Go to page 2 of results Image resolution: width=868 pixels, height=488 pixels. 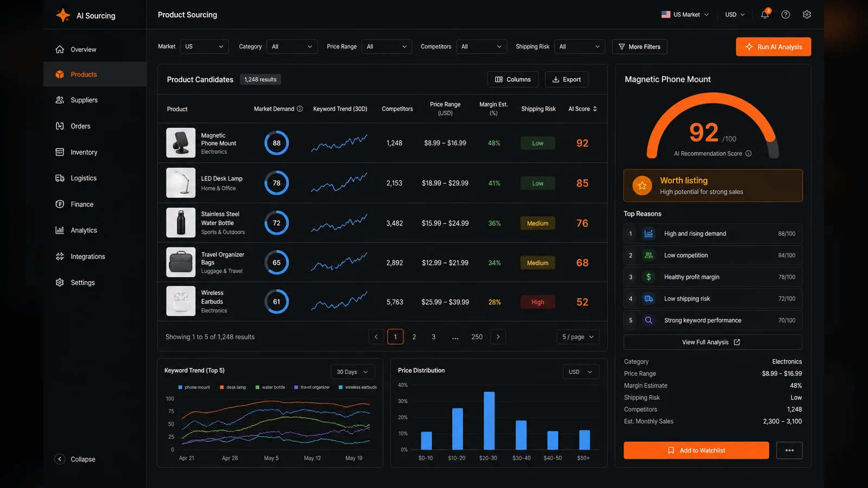414,337
